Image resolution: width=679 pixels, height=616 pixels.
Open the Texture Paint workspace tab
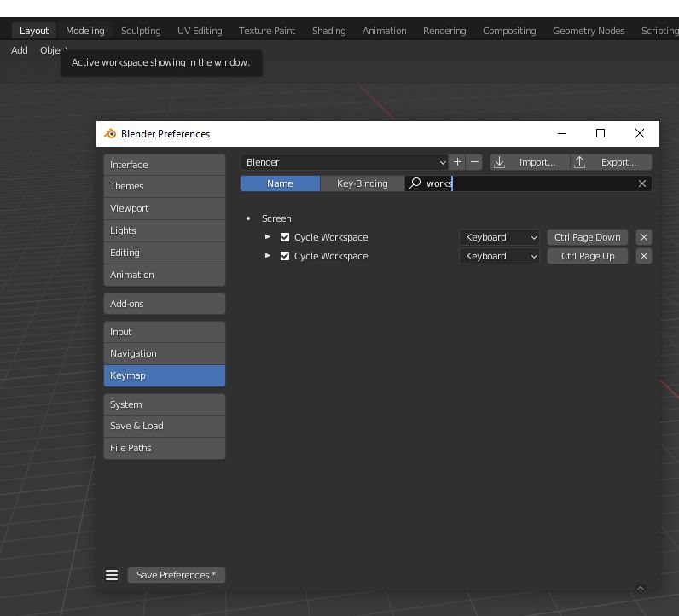pyautogui.click(x=267, y=31)
